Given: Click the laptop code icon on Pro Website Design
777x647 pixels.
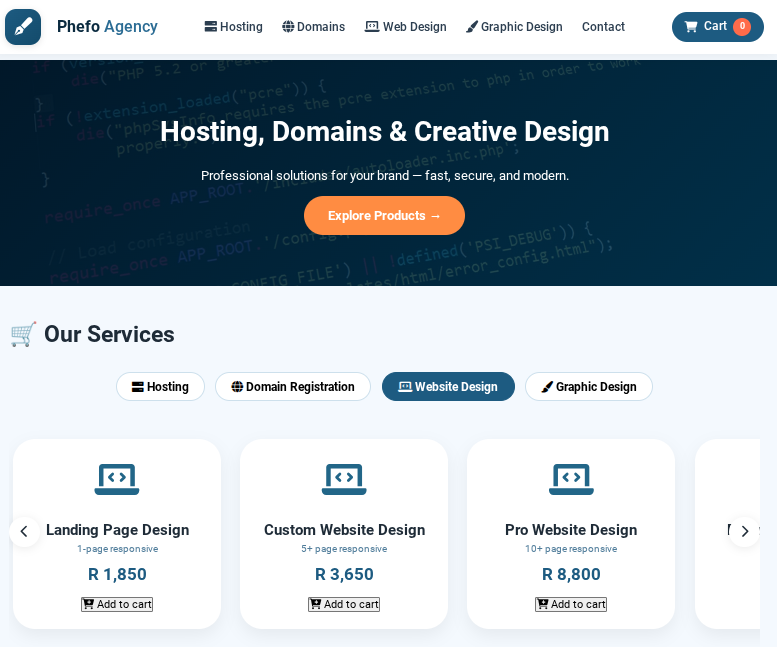Looking at the screenshot, I should (x=571, y=479).
